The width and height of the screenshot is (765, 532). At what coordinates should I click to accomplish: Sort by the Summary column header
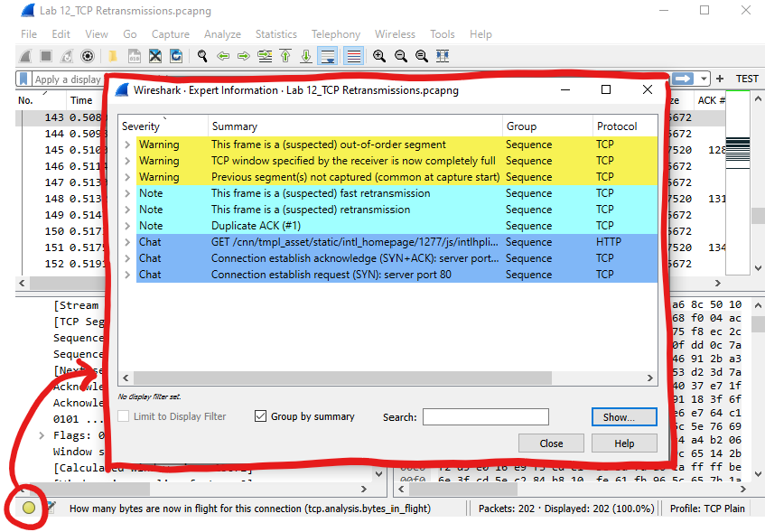(x=355, y=126)
